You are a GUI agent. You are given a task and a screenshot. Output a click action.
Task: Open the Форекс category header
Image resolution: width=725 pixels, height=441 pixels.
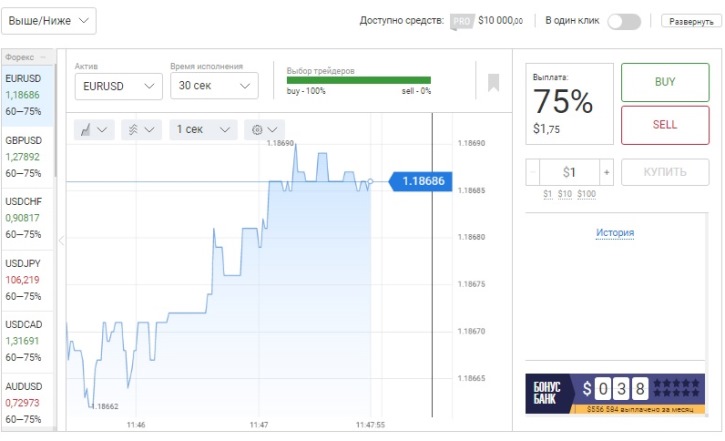(x=28, y=57)
